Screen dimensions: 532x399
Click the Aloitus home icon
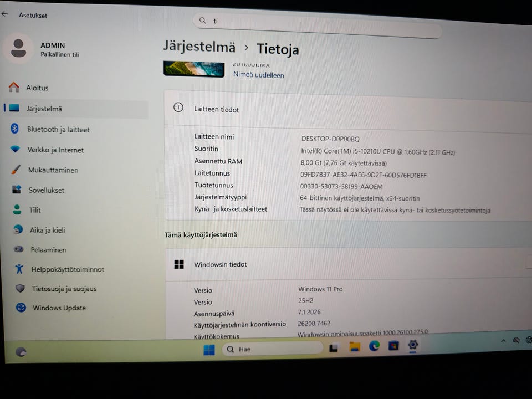(14, 87)
